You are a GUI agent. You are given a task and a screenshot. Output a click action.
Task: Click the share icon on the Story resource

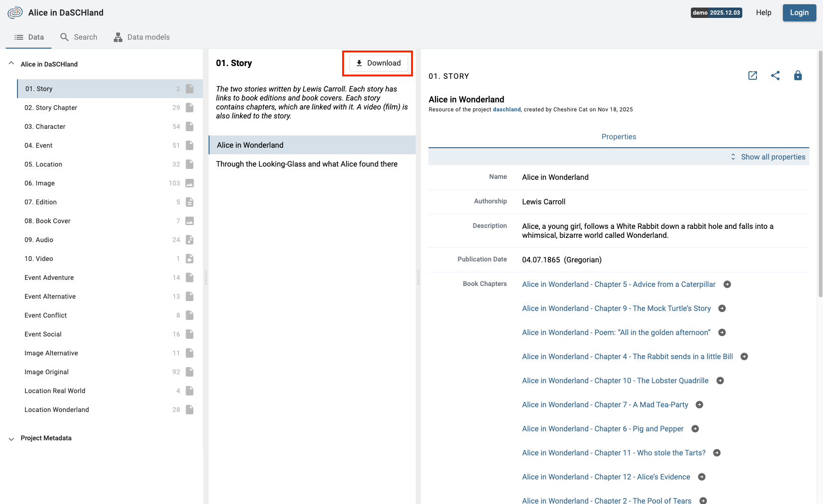tap(775, 76)
